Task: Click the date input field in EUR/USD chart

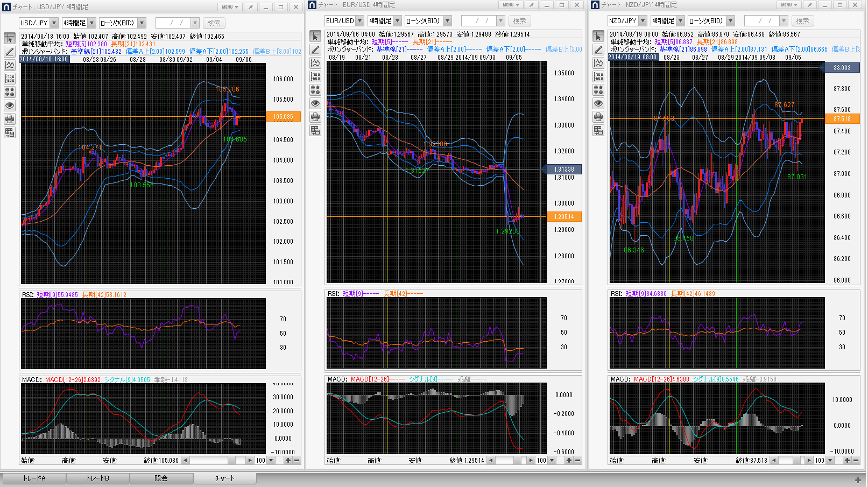Action: (478, 21)
